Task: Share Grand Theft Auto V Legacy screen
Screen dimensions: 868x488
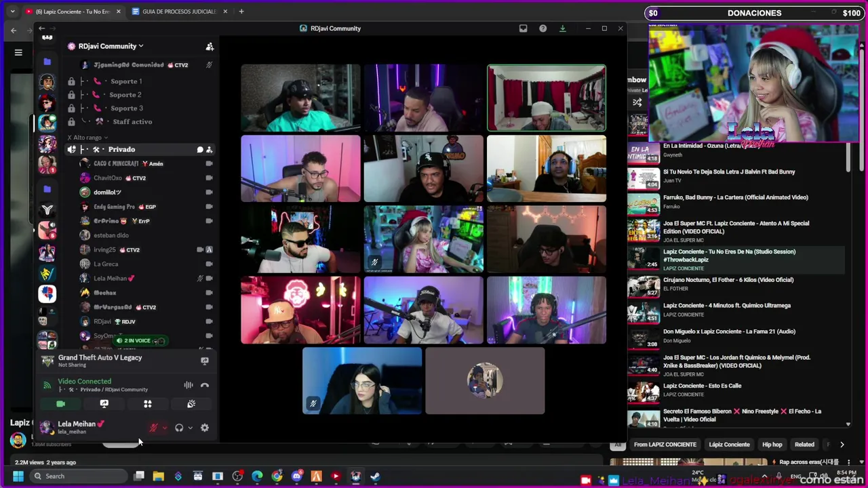Action: click(x=204, y=361)
